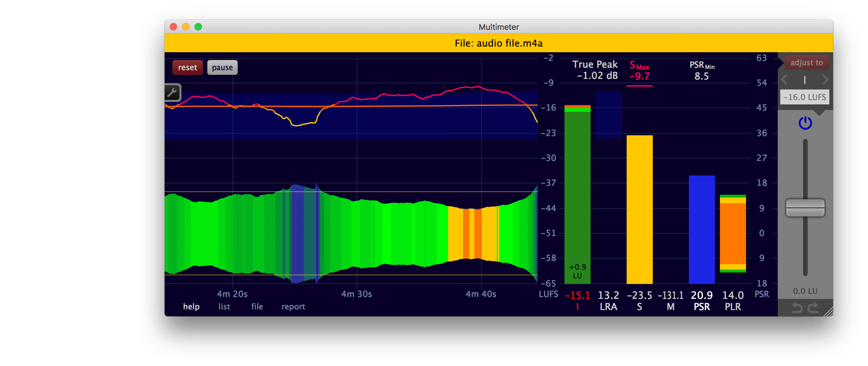Click the 0.0 LU gain readout
Viewport: 868px width, 366px height.
pos(805,291)
